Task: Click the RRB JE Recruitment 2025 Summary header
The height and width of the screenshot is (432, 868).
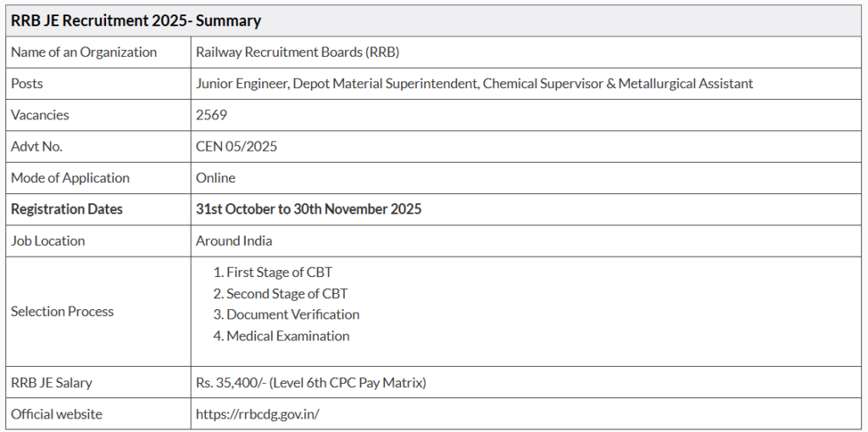Action: click(136, 20)
